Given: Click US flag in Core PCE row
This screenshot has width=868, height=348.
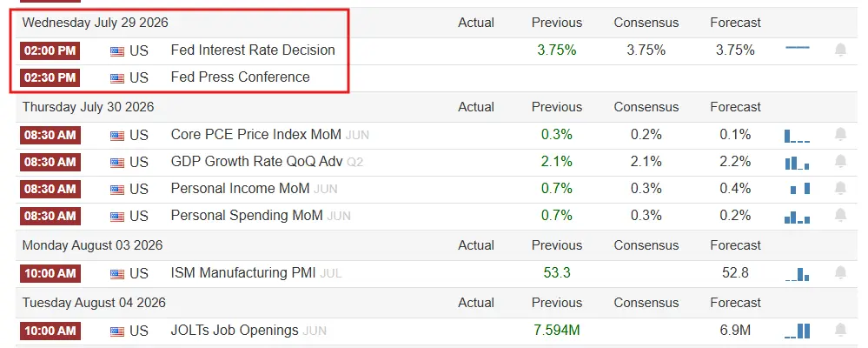Looking at the screenshot, I should tap(116, 135).
